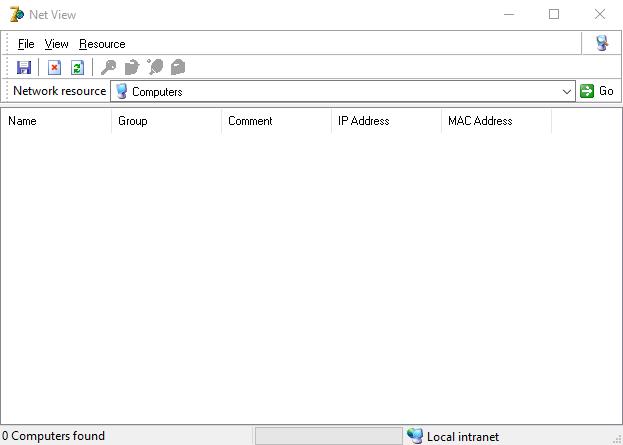Click the grayed ping-pong paddle icon

coord(155,67)
